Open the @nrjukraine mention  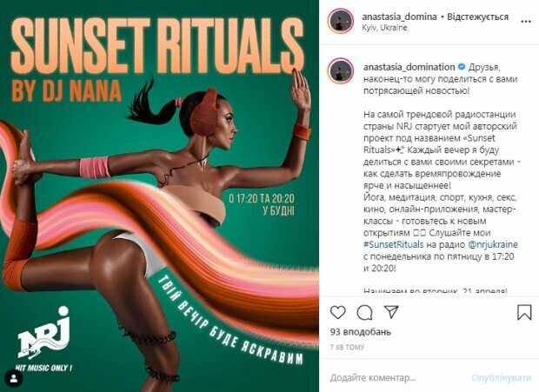point(493,244)
